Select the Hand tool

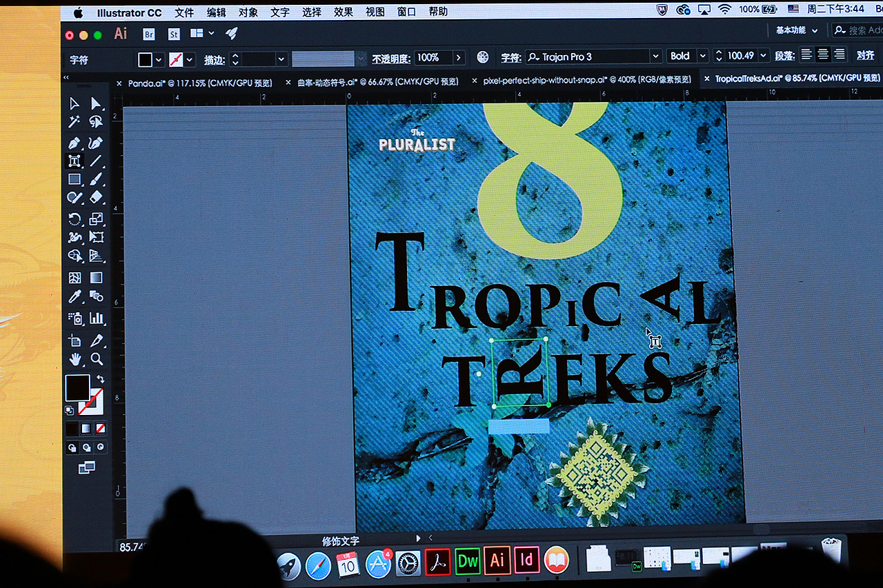coord(75,359)
